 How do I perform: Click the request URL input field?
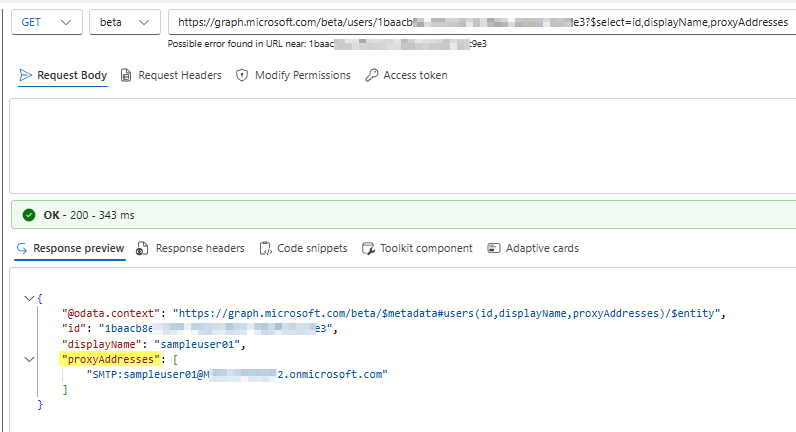pos(482,22)
